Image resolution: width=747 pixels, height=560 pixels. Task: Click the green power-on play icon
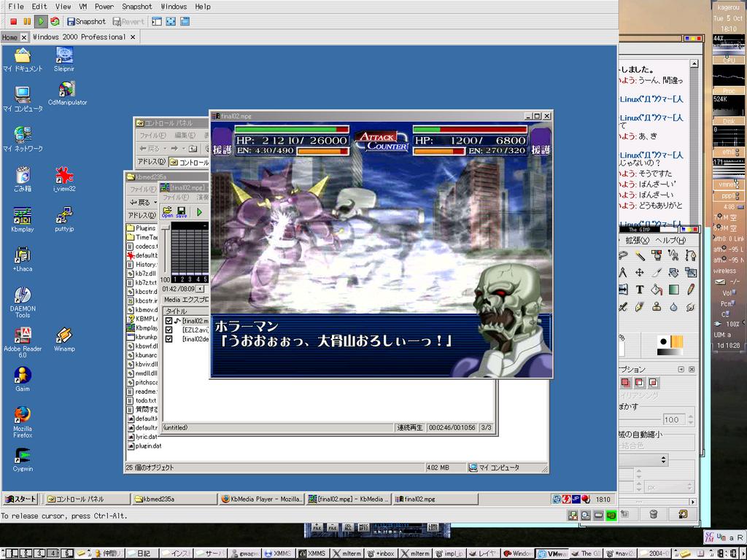click(x=41, y=21)
